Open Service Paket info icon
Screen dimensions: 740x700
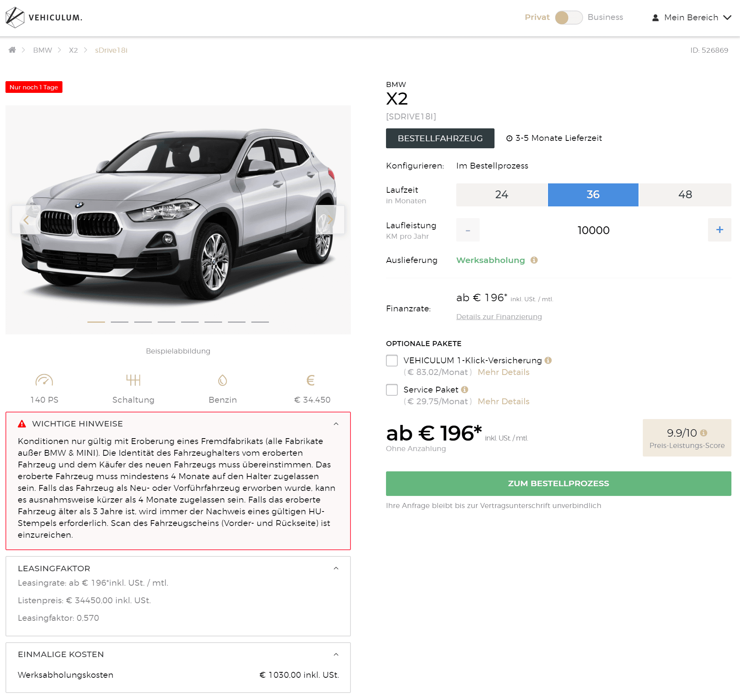tap(464, 389)
